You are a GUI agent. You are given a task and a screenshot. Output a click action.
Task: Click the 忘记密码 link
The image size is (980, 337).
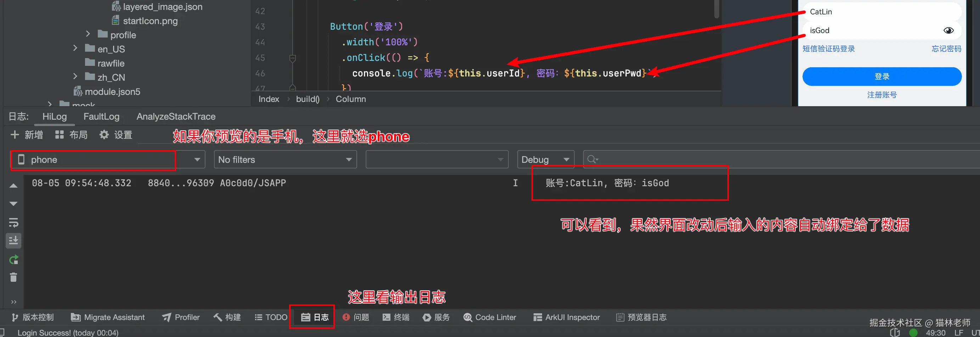coord(946,48)
